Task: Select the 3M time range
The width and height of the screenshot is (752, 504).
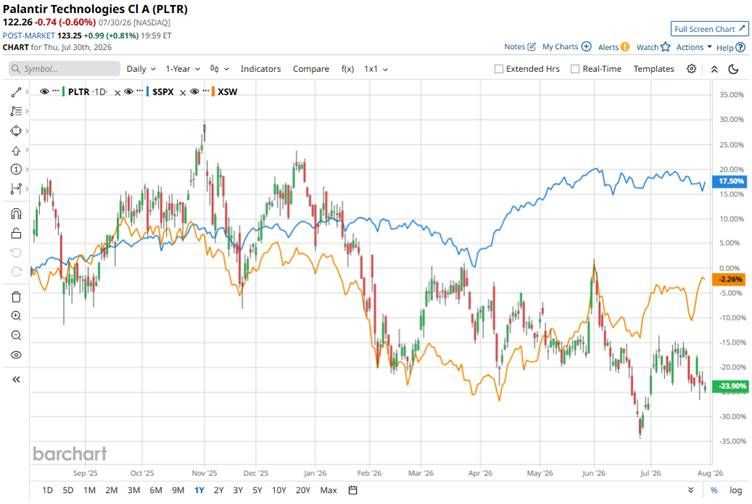Action: (x=134, y=490)
